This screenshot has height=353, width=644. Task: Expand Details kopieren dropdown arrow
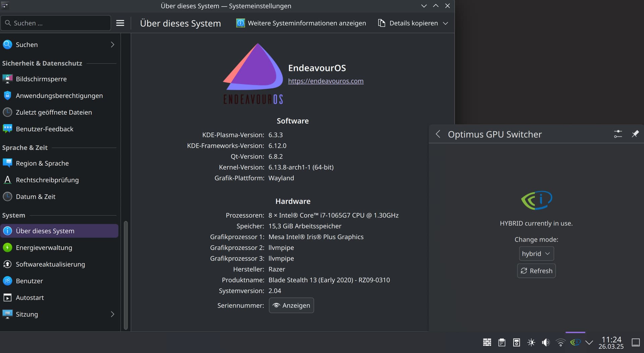[445, 23]
